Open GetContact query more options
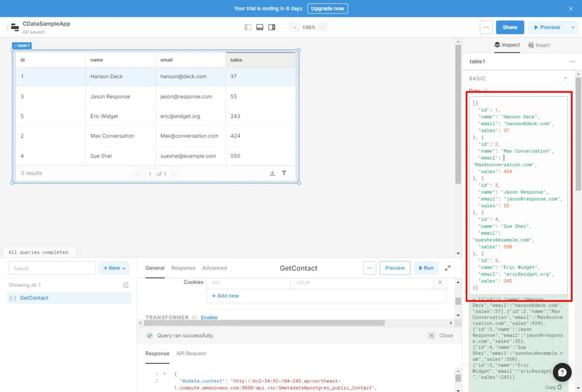 coord(370,268)
